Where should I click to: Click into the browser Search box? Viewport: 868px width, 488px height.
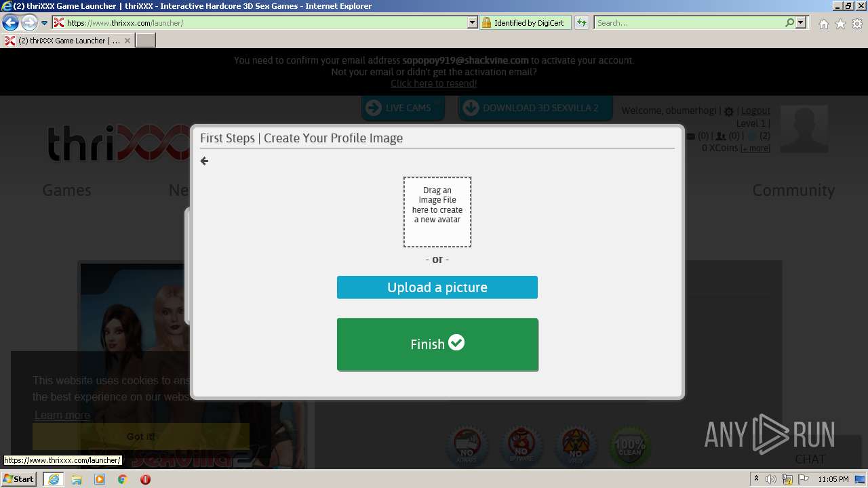pos(689,22)
